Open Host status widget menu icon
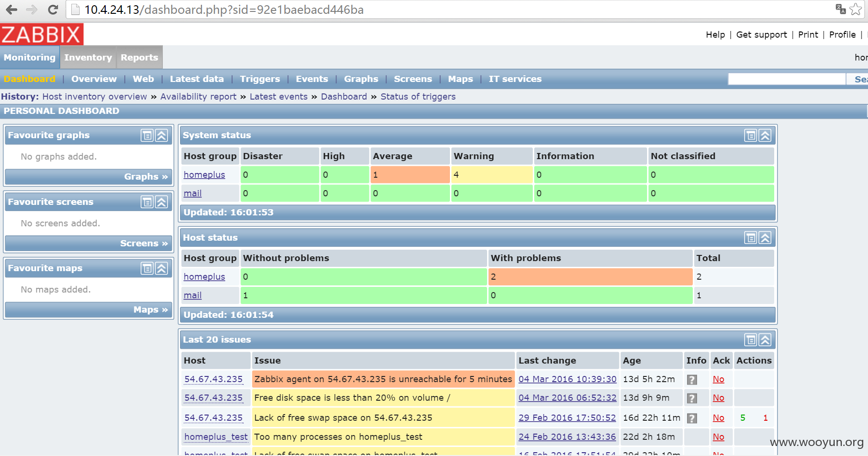 pyautogui.click(x=750, y=238)
